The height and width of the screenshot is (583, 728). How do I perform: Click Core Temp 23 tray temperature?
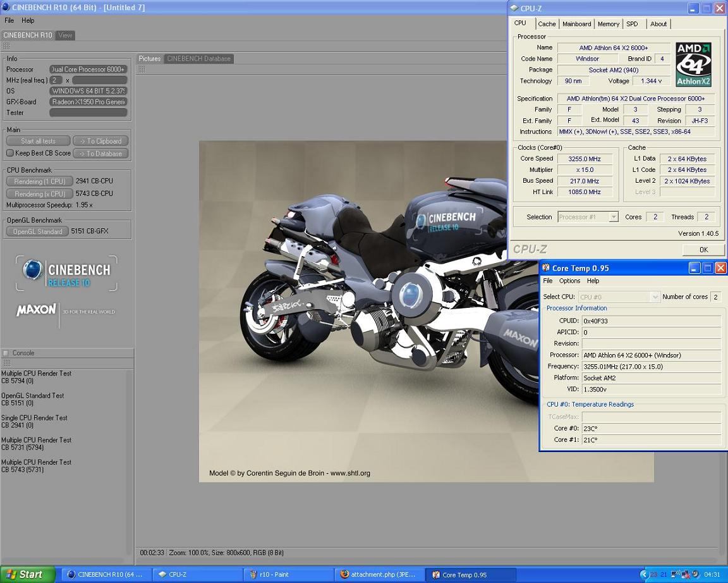click(653, 575)
